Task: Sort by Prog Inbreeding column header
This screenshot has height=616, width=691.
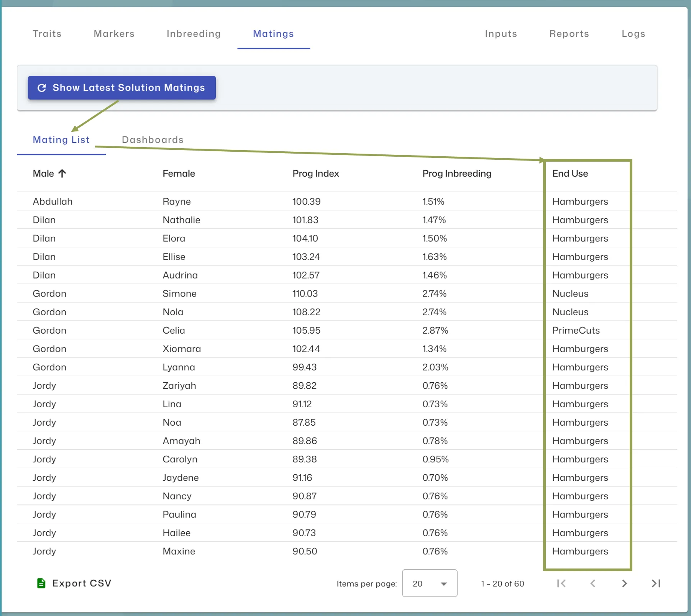Action: click(x=457, y=174)
